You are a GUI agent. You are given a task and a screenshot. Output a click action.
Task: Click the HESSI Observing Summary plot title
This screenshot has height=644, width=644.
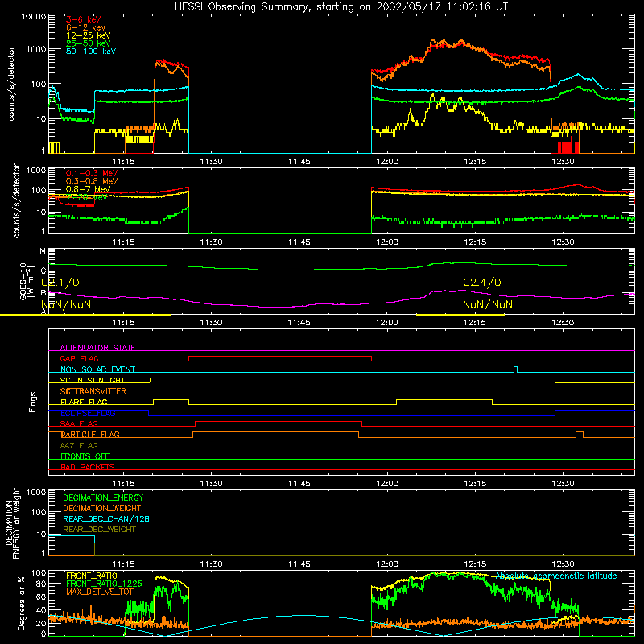(x=341, y=6)
